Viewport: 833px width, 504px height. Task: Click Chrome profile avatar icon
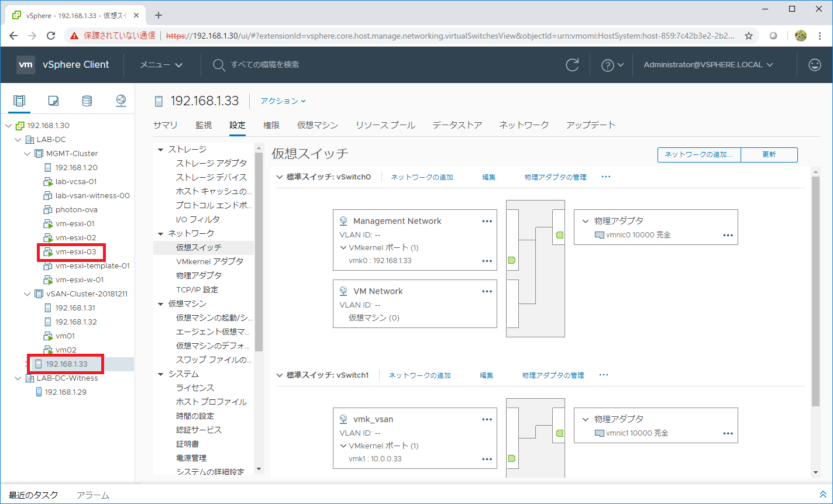(801, 36)
